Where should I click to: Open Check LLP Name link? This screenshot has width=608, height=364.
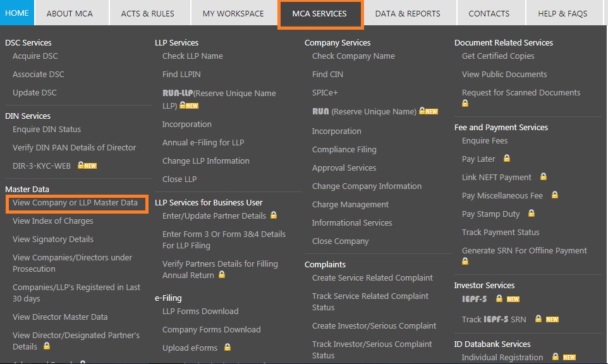pos(192,56)
